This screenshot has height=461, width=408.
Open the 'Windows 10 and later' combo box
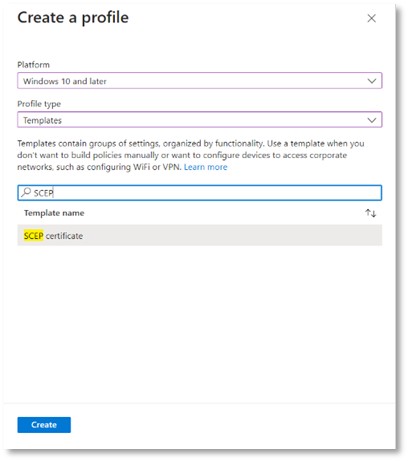tap(199, 81)
